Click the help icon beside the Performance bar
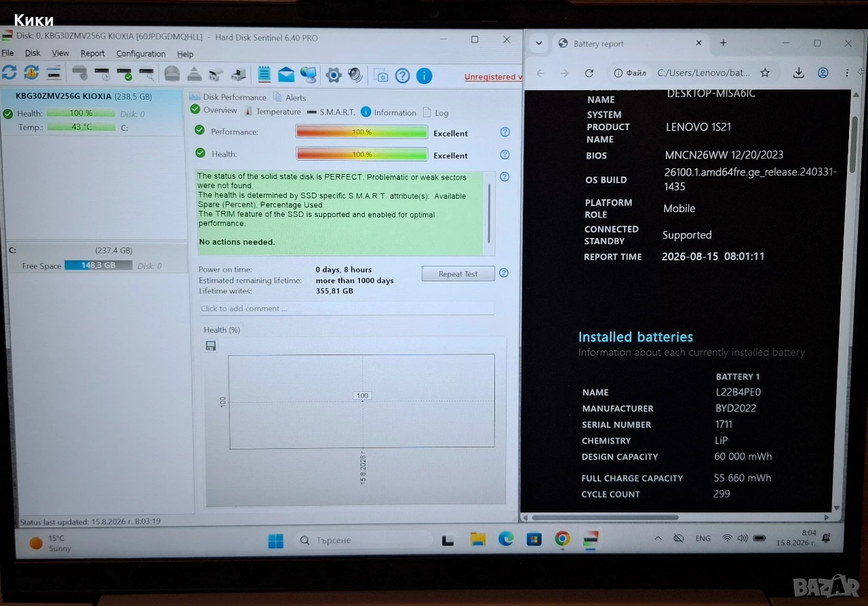 [x=505, y=132]
